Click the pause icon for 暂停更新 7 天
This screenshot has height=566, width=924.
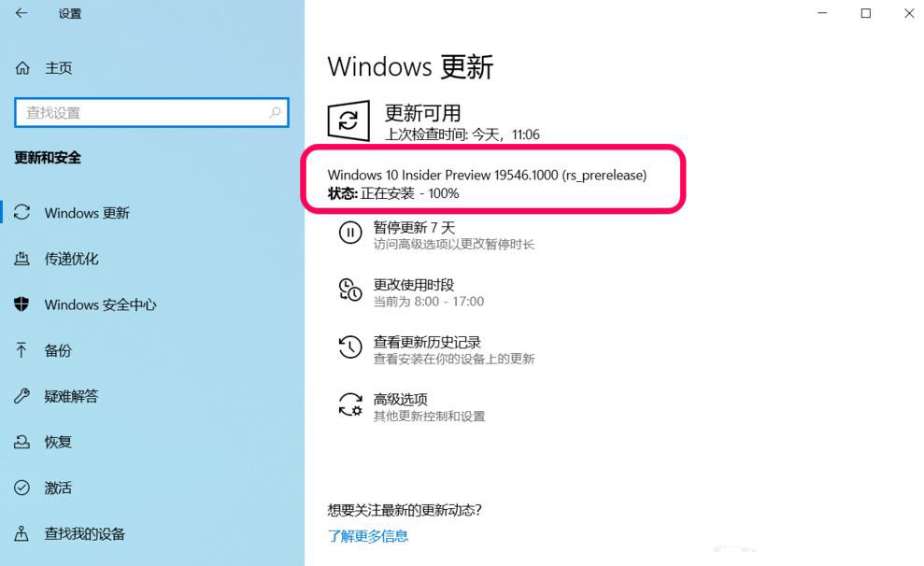[350, 233]
